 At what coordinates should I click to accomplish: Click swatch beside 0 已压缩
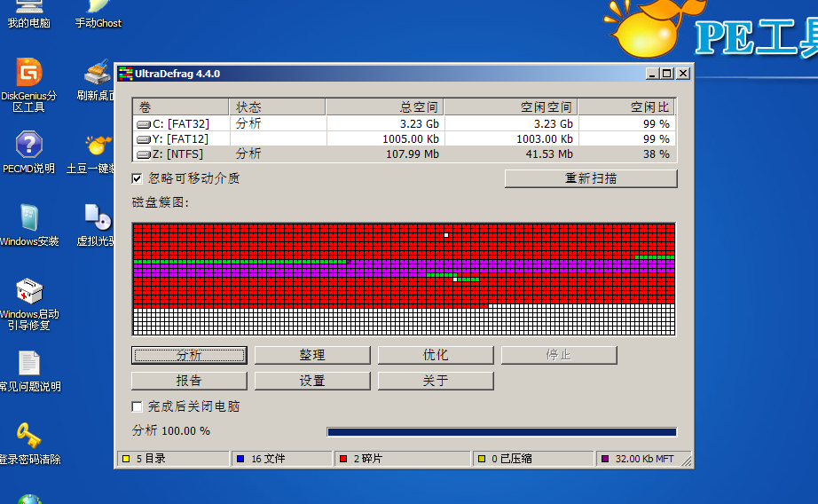pos(482,459)
